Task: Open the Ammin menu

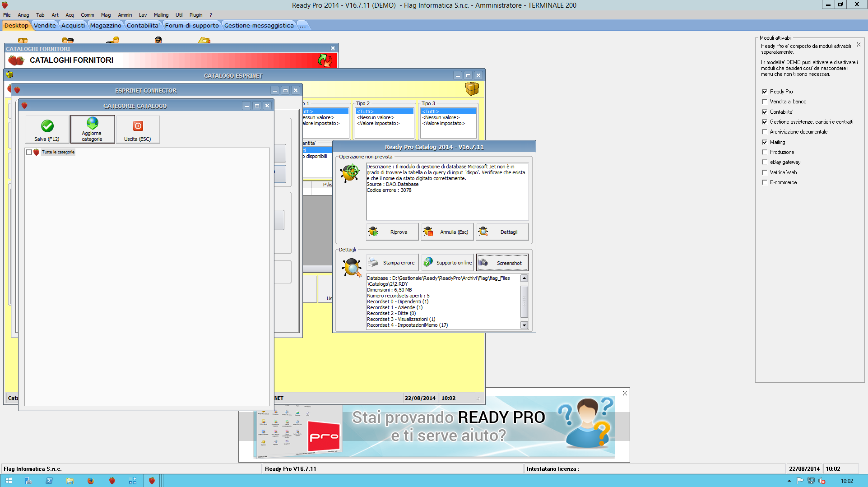Action: click(125, 15)
